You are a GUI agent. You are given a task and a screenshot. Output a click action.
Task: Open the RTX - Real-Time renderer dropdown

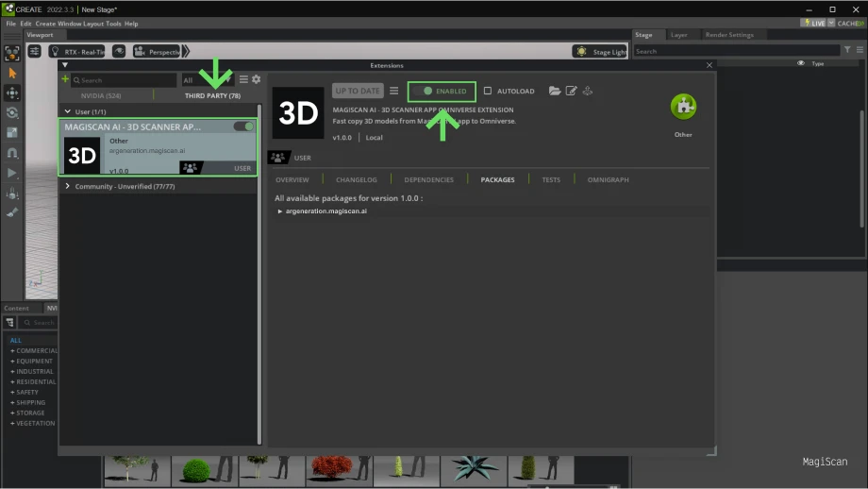pos(77,52)
